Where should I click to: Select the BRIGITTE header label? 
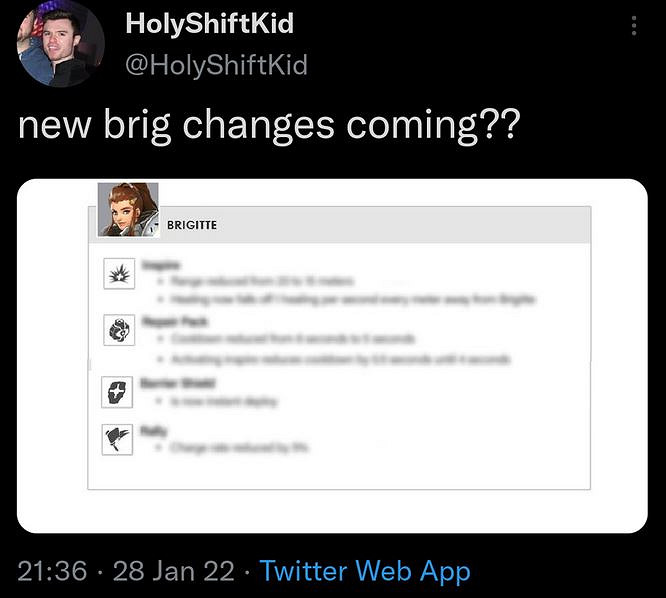tap(192, 225)
